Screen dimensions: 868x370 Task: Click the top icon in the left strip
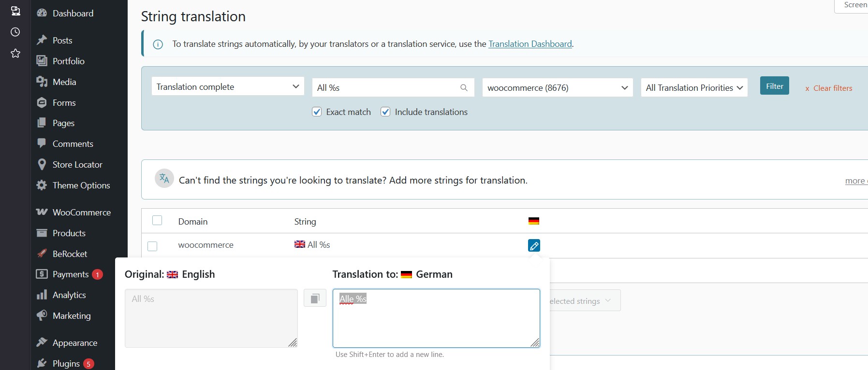point(15,11)
